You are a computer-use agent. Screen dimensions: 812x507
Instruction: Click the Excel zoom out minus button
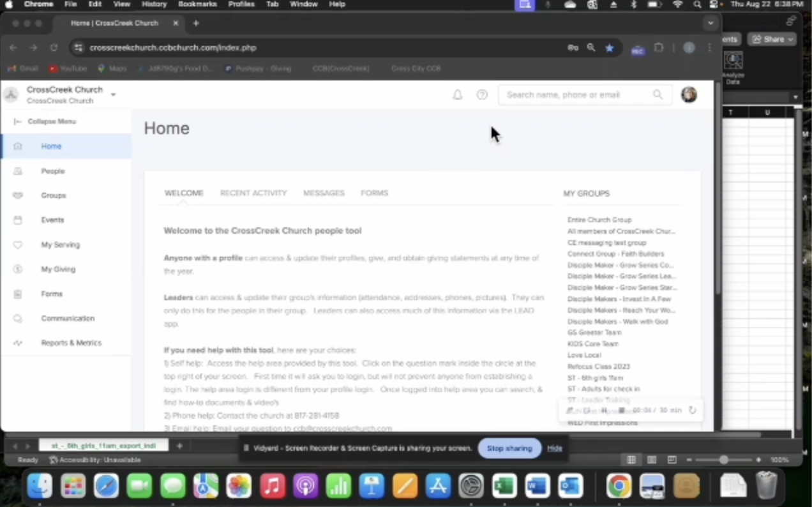pos(689,460)
